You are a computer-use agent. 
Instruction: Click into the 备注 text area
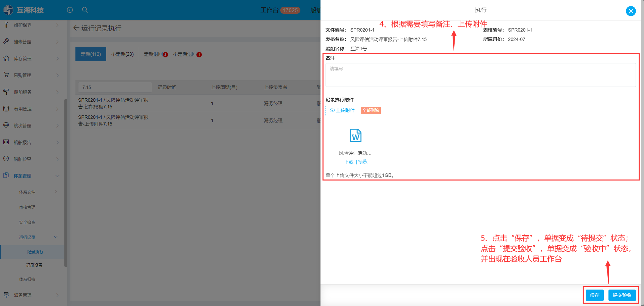click(480, 75)
